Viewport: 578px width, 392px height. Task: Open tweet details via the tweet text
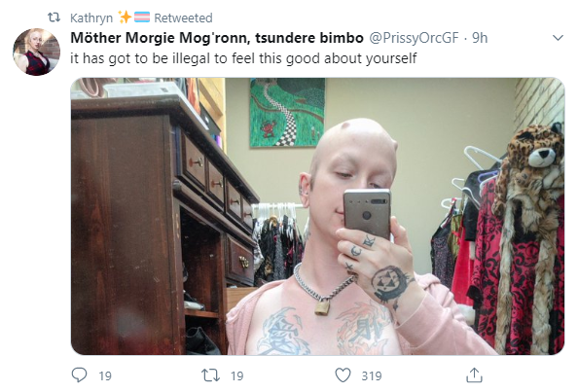(243, 58)
